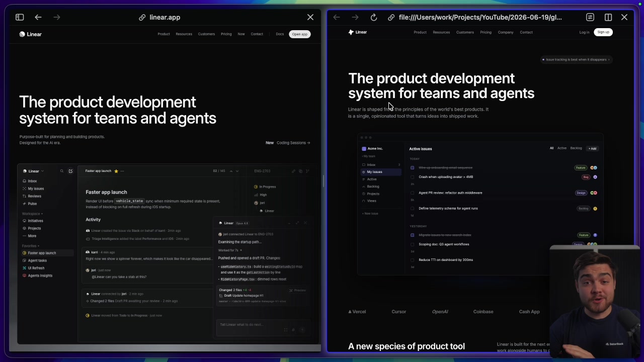This screenshot has width=644, height=362.
Task: Toggle the Wire up onboarding email sequence checkbox
Action: tap(413, 167)
